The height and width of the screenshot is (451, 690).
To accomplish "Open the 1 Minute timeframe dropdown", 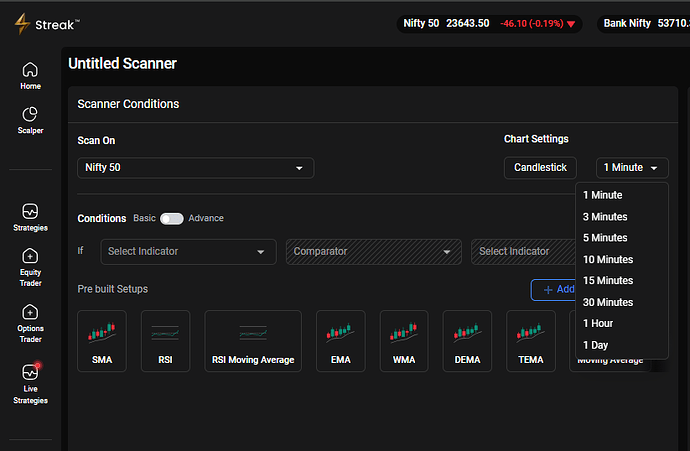I will pos(632,168).
